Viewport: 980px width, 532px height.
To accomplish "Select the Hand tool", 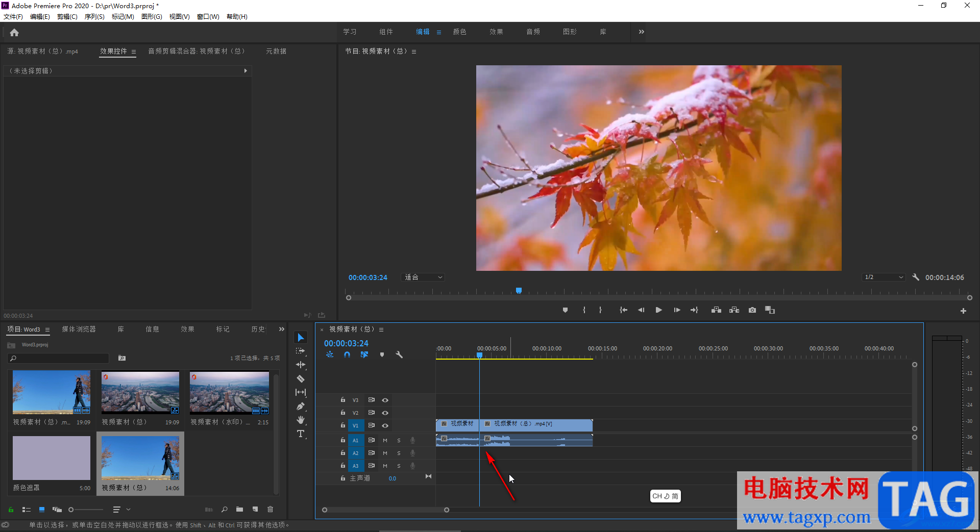I will click(x=301, y=420).
